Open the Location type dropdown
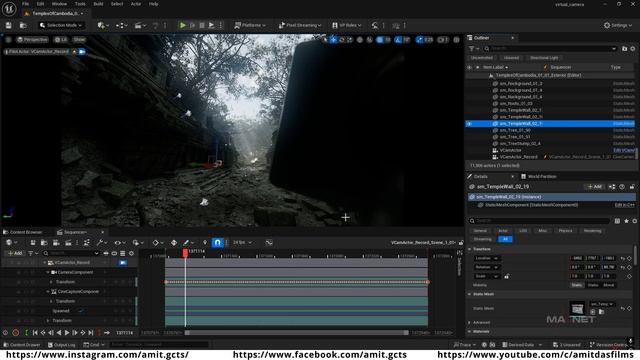The width and height of the screenshot is (640, 360). [x=487, y=258]
